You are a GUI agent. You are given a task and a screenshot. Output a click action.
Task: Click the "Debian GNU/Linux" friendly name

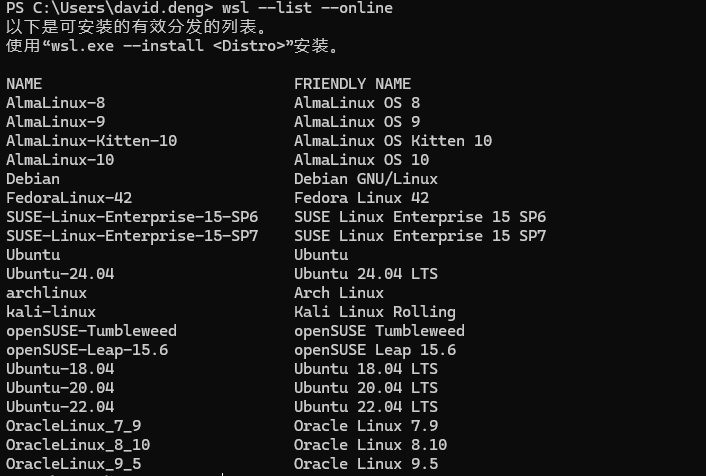tap(366, 179)
